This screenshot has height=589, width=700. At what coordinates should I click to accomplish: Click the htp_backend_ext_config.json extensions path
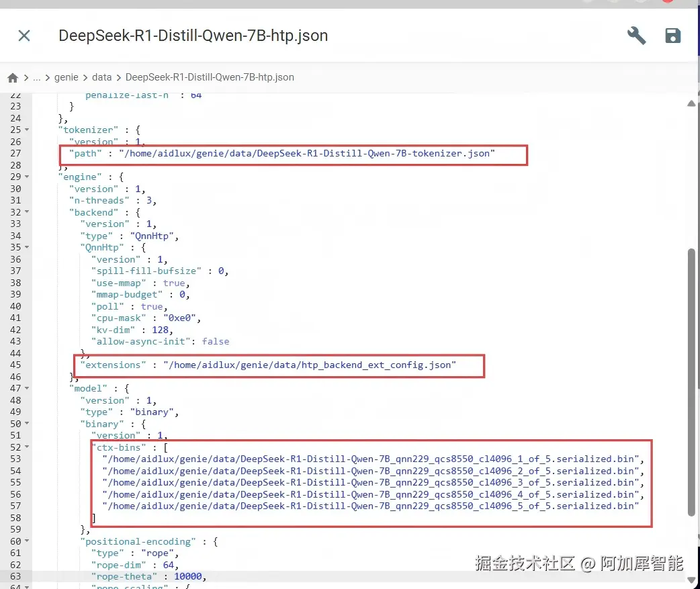tap(310, 365)
